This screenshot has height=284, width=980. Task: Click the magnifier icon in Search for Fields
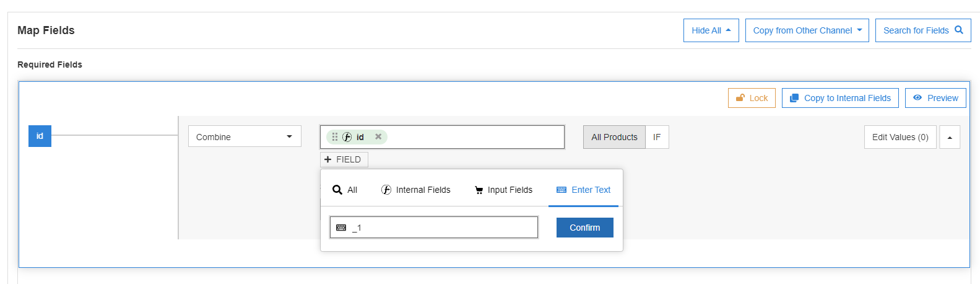point(958,30)
